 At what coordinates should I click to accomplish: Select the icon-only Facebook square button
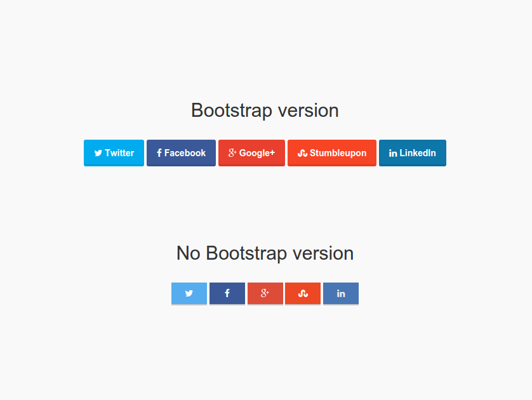click(x=227, y=293)
